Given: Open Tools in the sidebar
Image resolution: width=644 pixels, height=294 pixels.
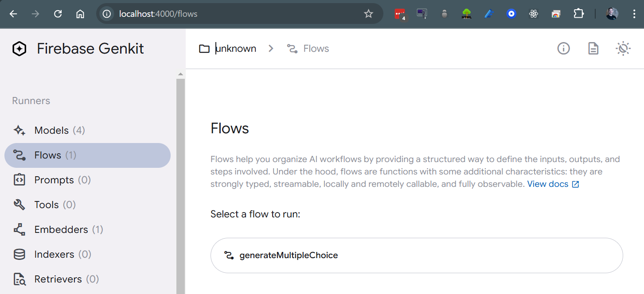Looking at the screenshot, I should (x=47, y=205).
